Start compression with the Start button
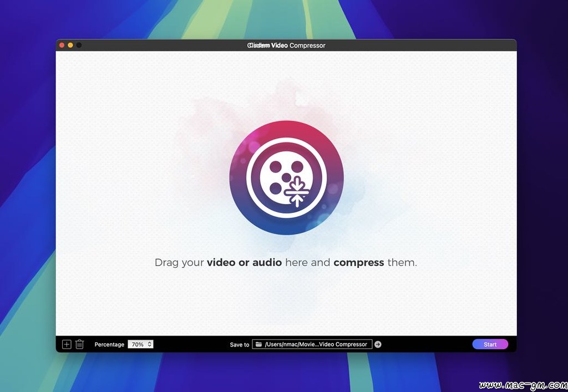568x392 pixels. [490, 344]
